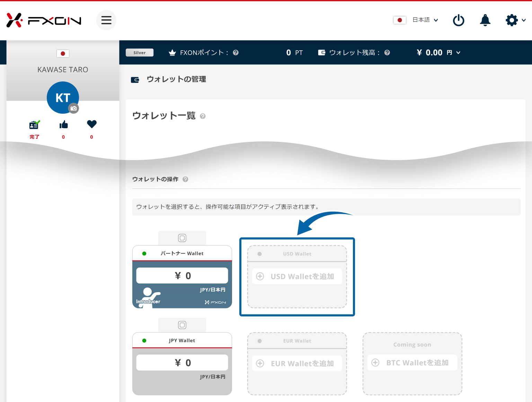The height and width of the screenshot is (402, 532).
Task: Click the Introducer icon on partner wallet
Action: tap(149, 297)
